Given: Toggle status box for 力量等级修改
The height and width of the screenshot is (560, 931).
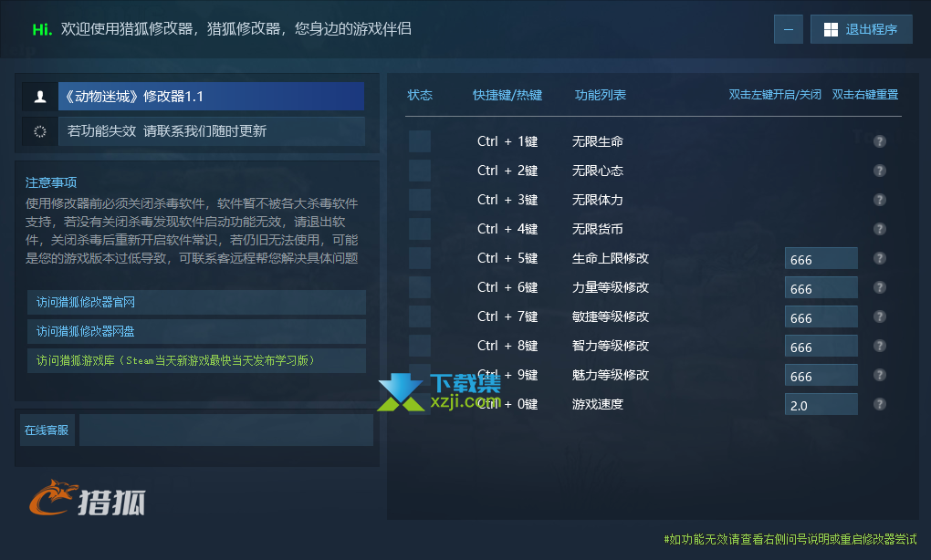Looking at the screenshot, I should click(420, 287).
